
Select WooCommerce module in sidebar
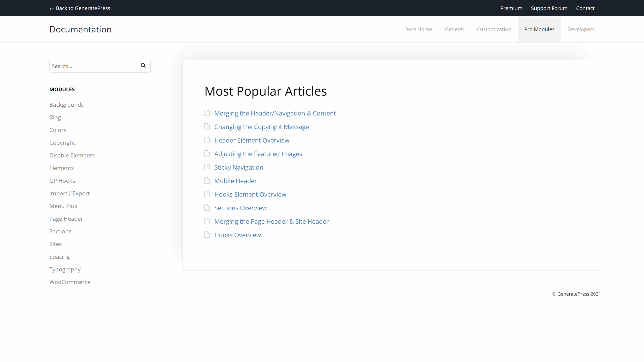(x=70, y=282)
